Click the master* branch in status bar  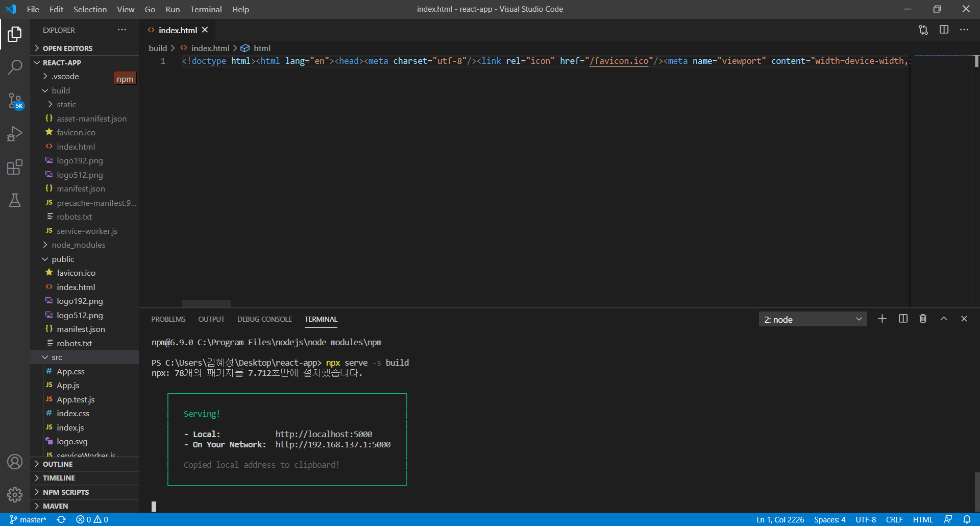coord(28,519)
